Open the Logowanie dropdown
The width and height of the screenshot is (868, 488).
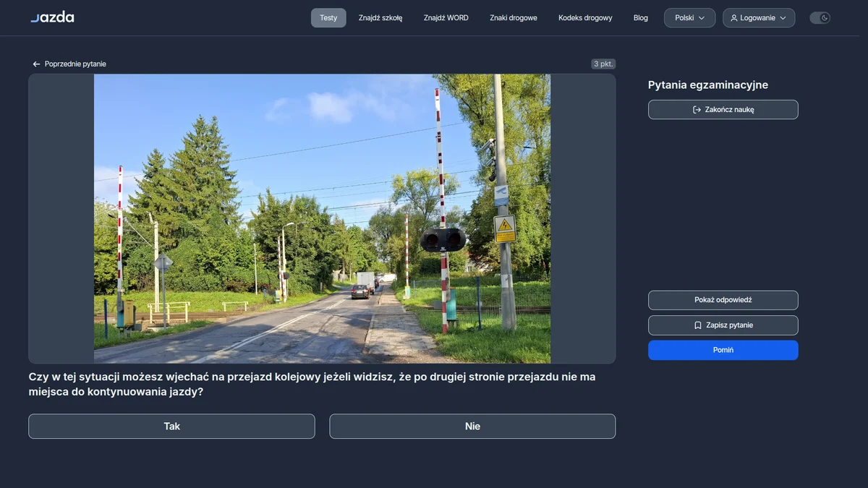[759, 18]
